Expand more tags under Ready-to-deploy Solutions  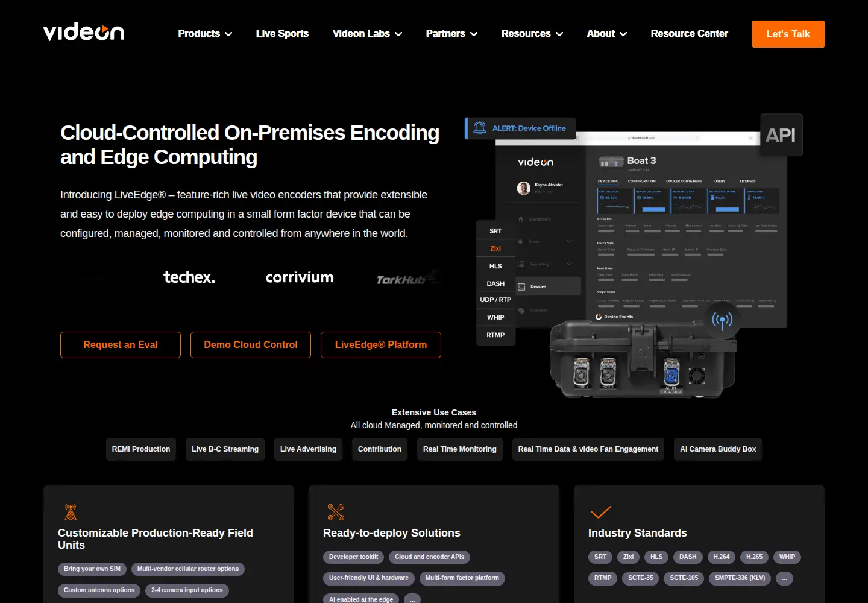[412, 598]
